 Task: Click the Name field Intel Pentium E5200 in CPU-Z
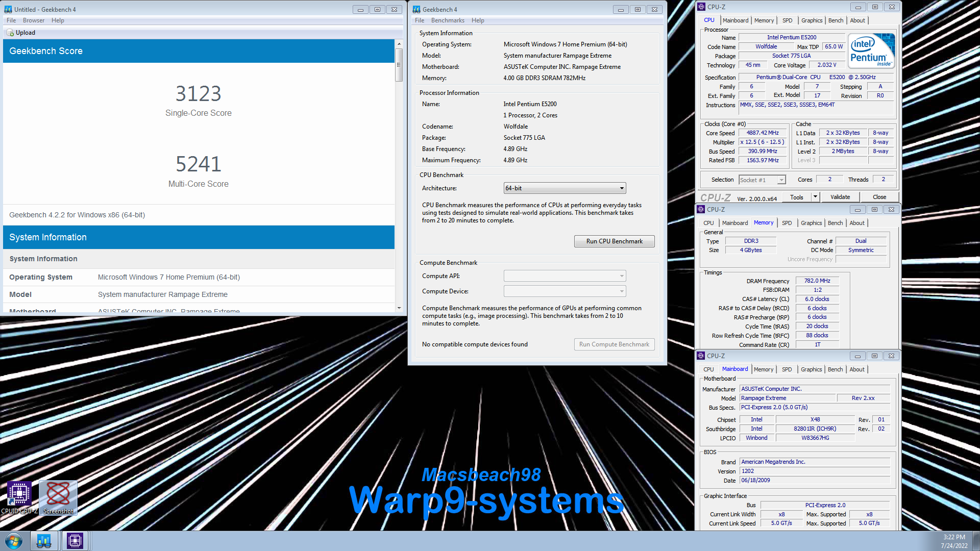click(791, 38)
